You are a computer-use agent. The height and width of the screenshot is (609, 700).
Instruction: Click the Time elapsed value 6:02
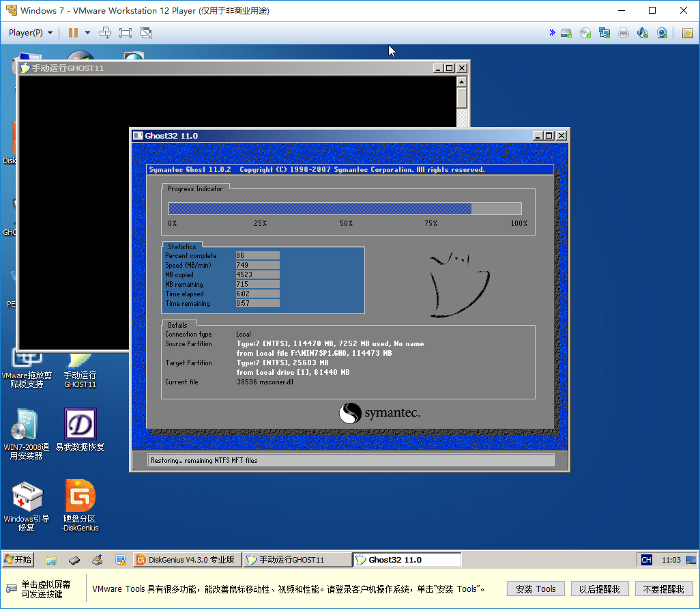(x=258, y=294)
